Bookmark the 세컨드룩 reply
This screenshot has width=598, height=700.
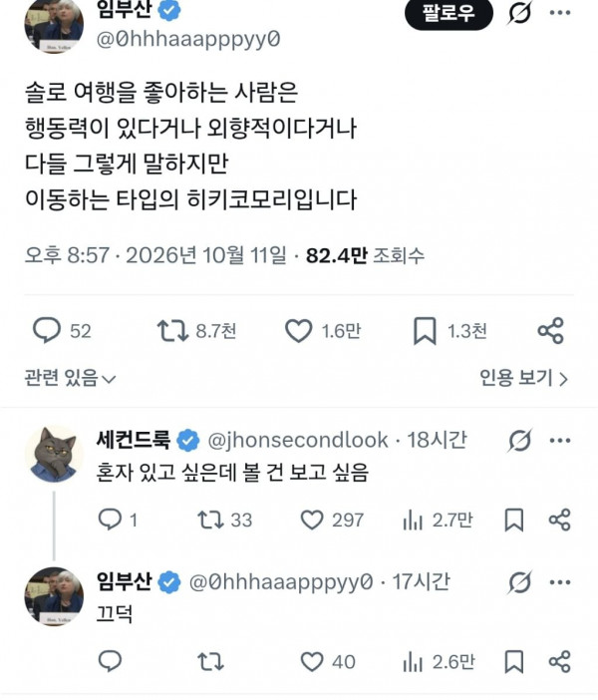[513, 521]
